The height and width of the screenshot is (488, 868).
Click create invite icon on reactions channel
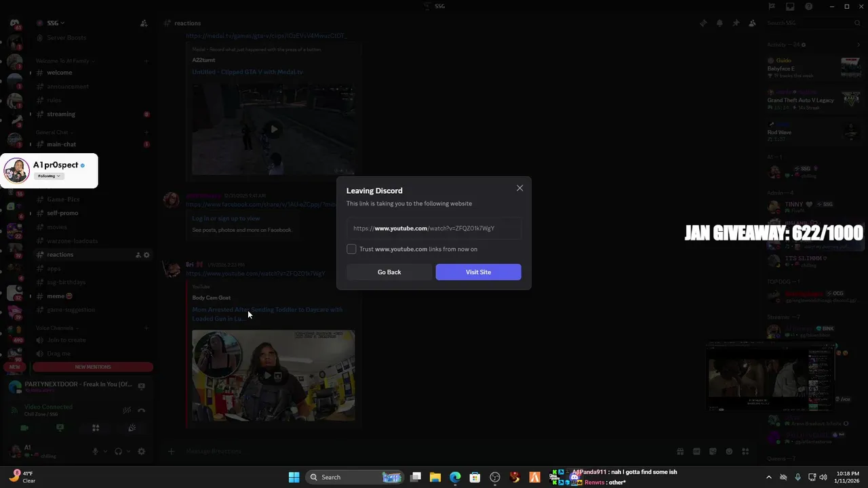(x=138, y=255)
